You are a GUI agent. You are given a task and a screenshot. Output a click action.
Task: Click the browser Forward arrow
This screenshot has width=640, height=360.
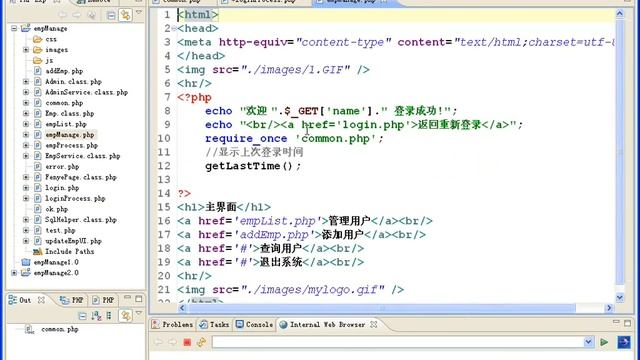(x=172, y=342)
